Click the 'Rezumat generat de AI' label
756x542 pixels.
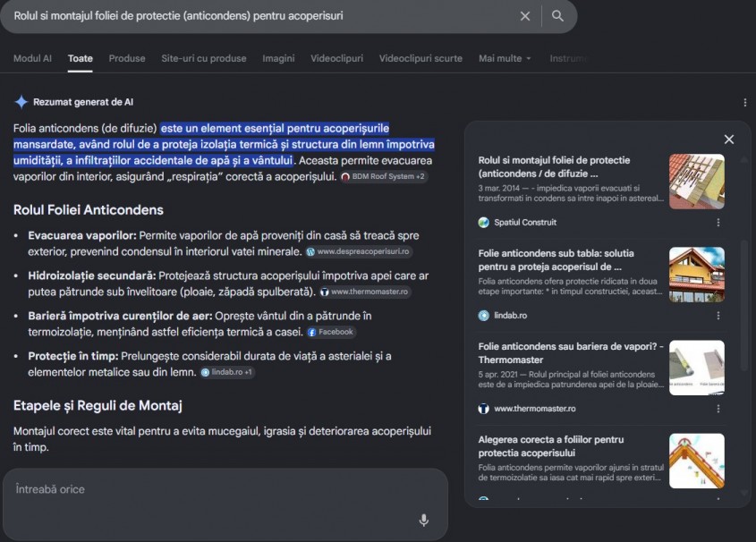83,102
